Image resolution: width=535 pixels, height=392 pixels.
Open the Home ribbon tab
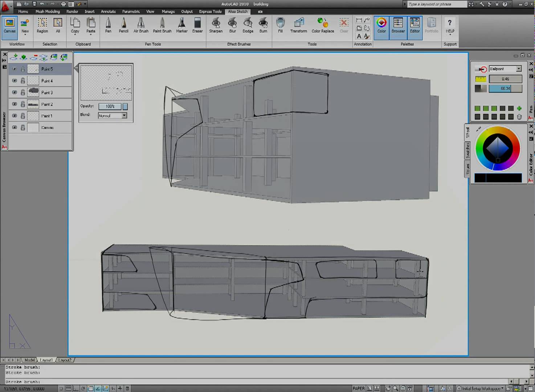click(x=23, y=11)
